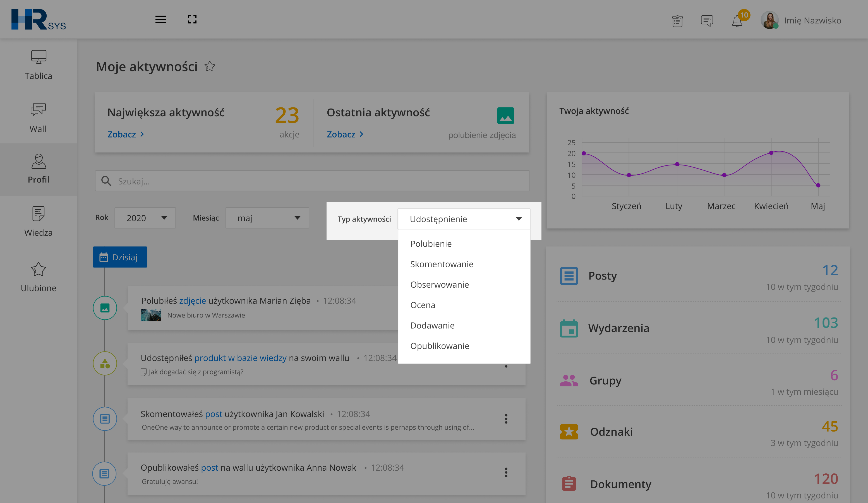The width and height of the screenshot is (868, 503).
Task: Click the Kwiecień data point on chart
Action: click(771, 153)
